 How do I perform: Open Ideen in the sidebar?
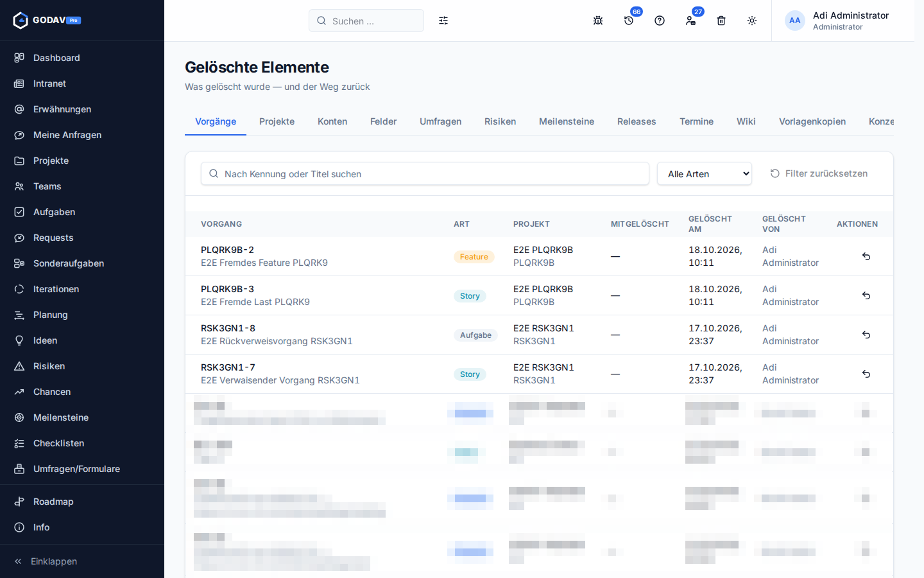click(x=82, y=340)
